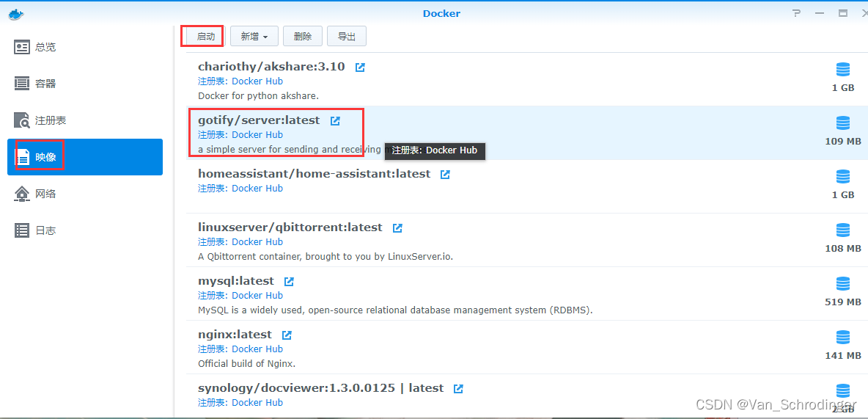Click the 导出 export button
The image size is (868, 419).
click(347, 37)
